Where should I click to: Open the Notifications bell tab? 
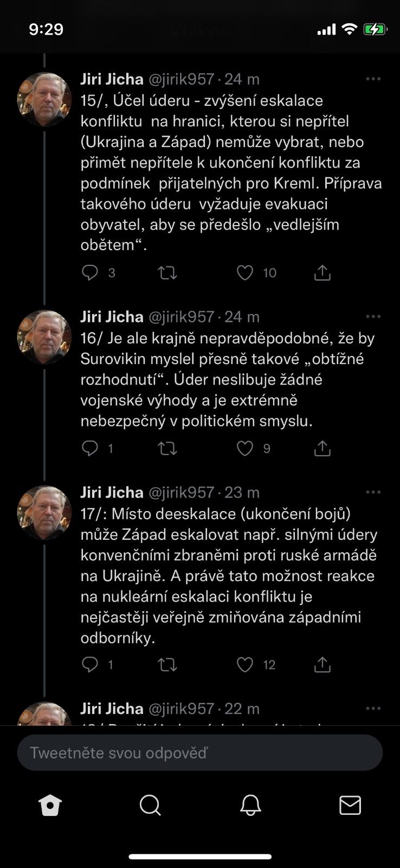pyautogui.click(x=250, y=806)
